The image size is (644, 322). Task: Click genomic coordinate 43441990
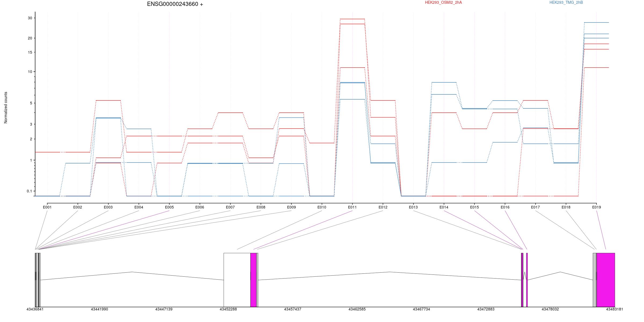pyautogui.click(x=99, y=309)
